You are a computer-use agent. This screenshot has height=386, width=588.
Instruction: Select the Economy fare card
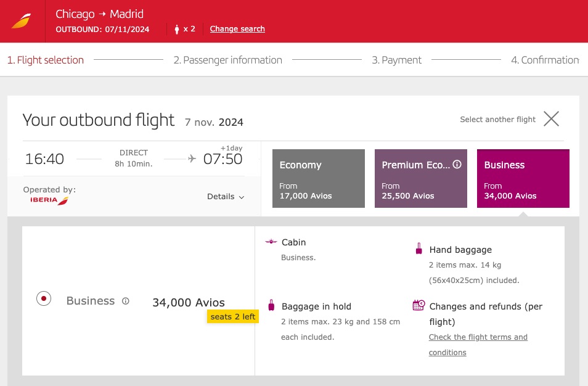click(318, 178)
